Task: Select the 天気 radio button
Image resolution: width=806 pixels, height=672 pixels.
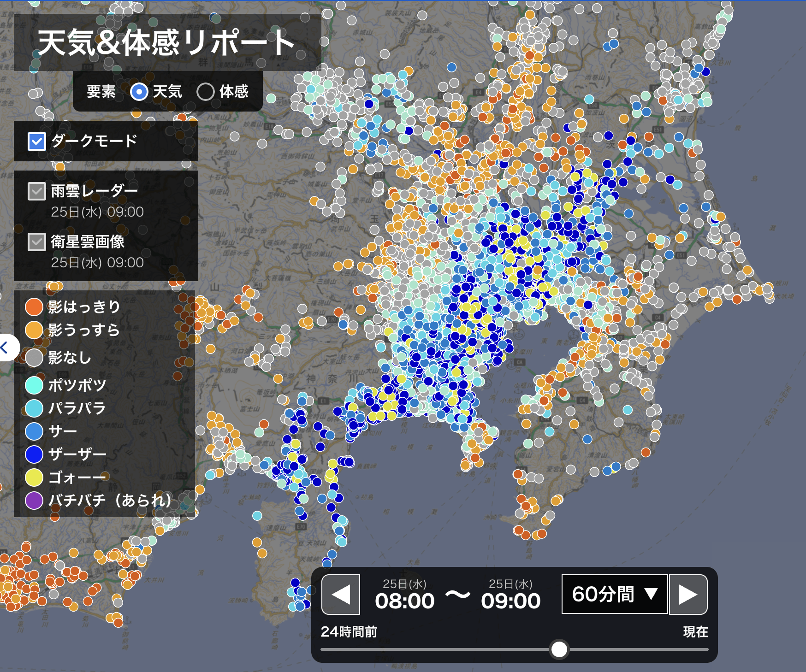Action: (x=139, y=92)
